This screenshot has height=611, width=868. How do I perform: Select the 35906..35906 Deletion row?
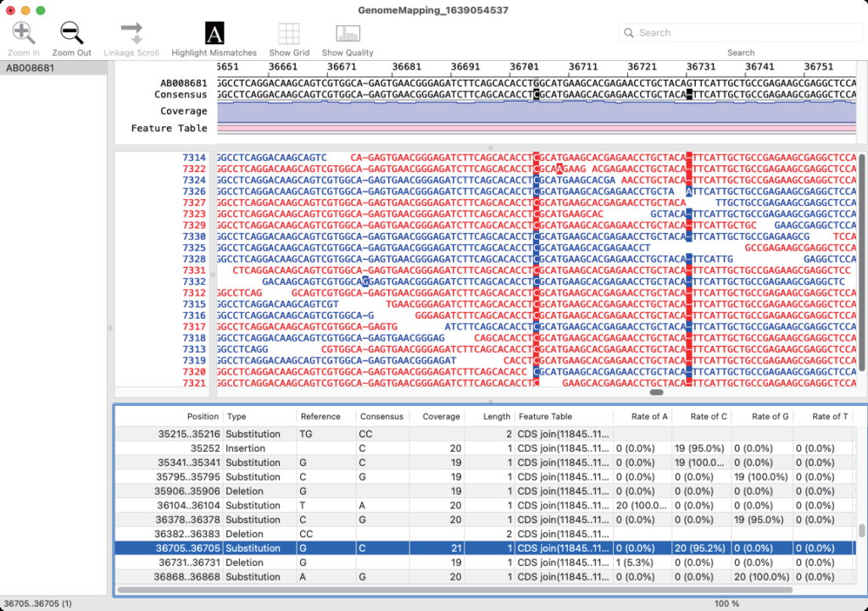click(485, 492)
